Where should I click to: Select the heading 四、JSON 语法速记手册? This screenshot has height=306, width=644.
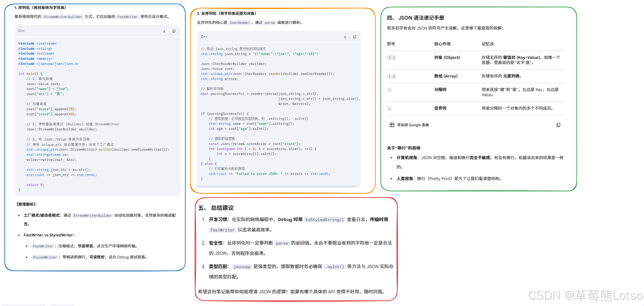415,18
